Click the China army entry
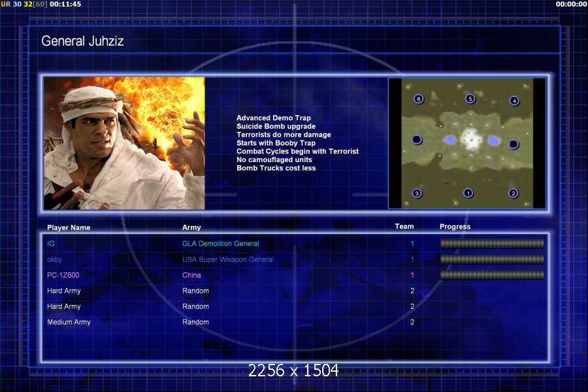 [191, 275]
